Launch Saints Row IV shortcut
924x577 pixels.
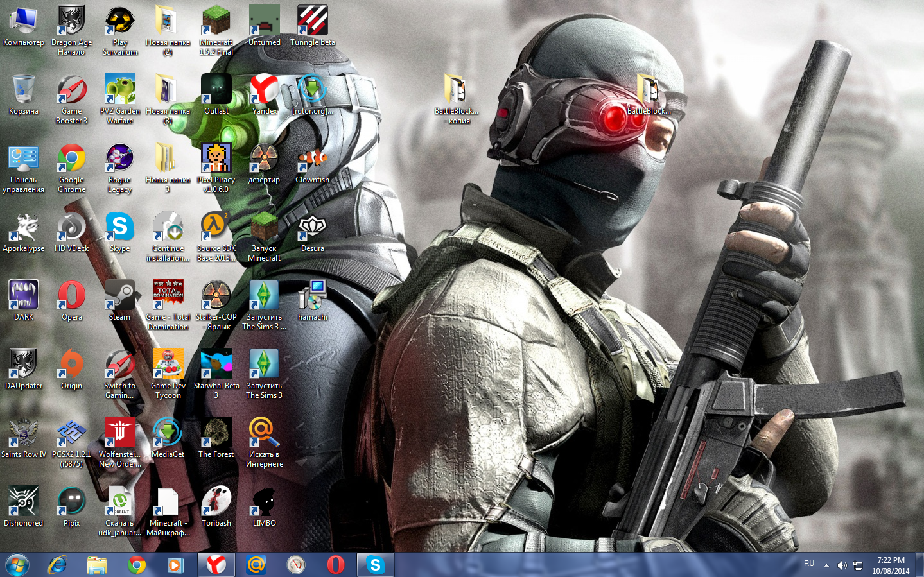tap(24, 438)
